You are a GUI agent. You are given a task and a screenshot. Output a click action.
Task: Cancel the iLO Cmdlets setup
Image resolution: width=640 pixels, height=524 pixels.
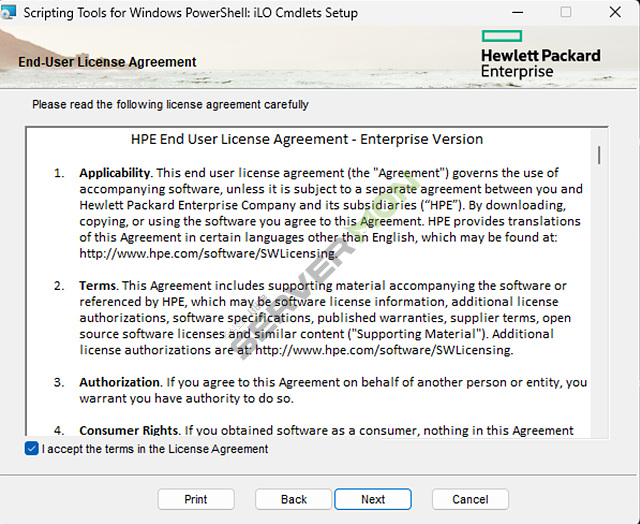click(470, 499)
